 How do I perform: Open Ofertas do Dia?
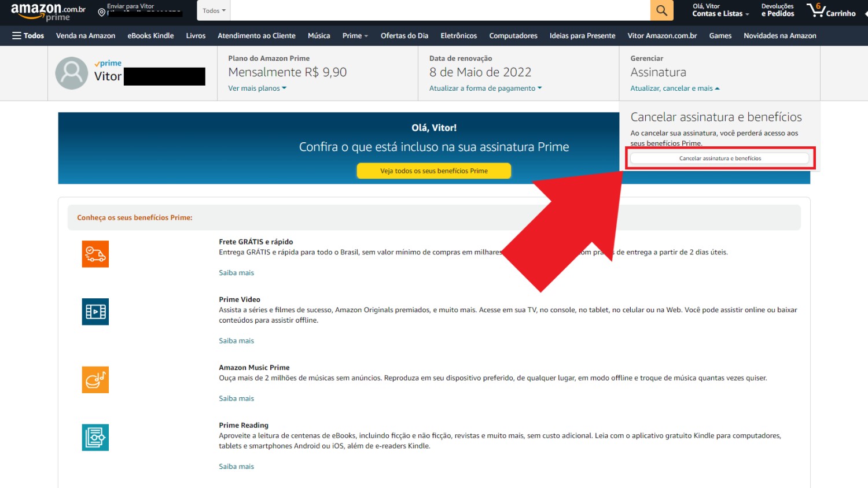(x=404, y=35)
